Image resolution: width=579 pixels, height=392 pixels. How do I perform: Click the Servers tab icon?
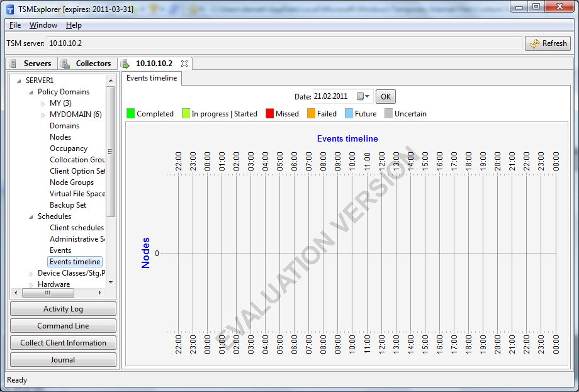pos(13,64)
